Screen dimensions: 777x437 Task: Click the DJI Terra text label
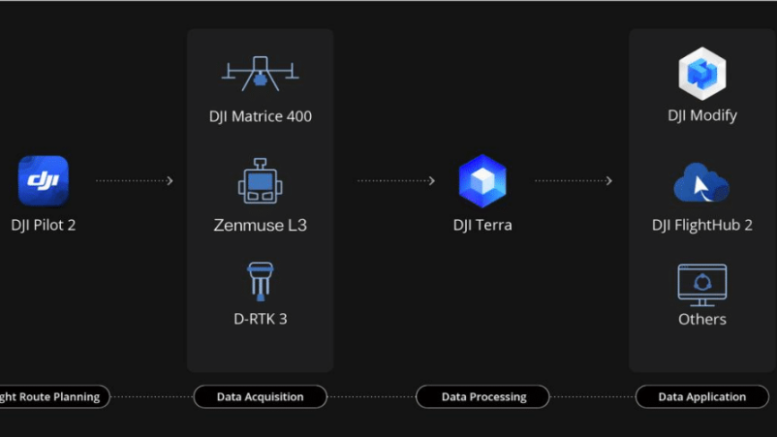tap(482, 225)
